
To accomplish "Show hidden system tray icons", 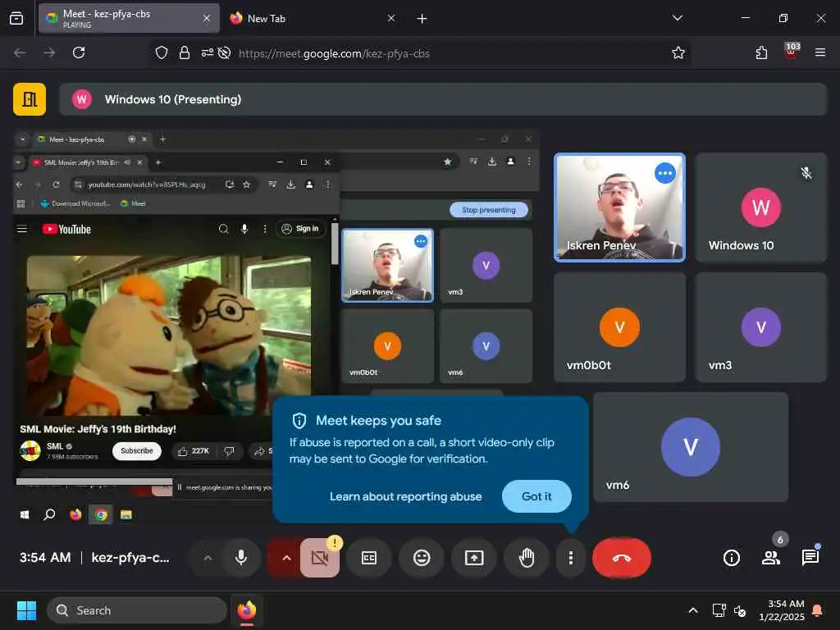I will (692, 610).
